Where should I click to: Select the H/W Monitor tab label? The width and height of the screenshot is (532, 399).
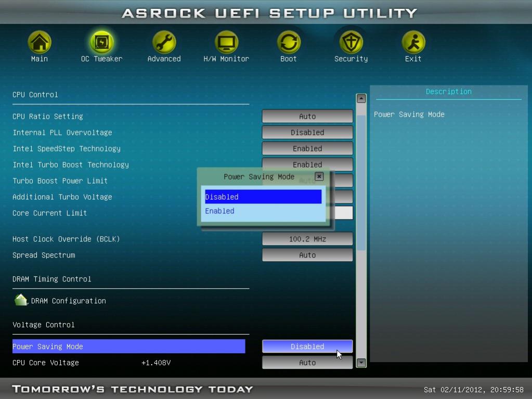point(226,59)
